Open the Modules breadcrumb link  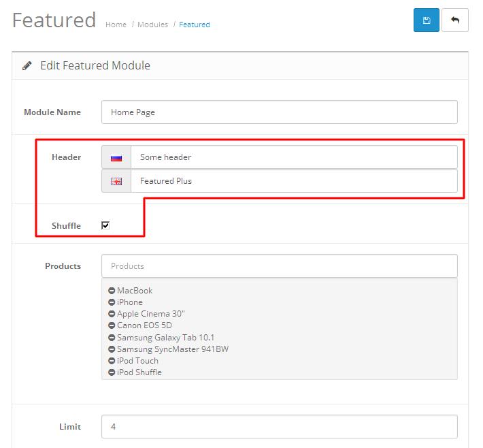[152, 25]
